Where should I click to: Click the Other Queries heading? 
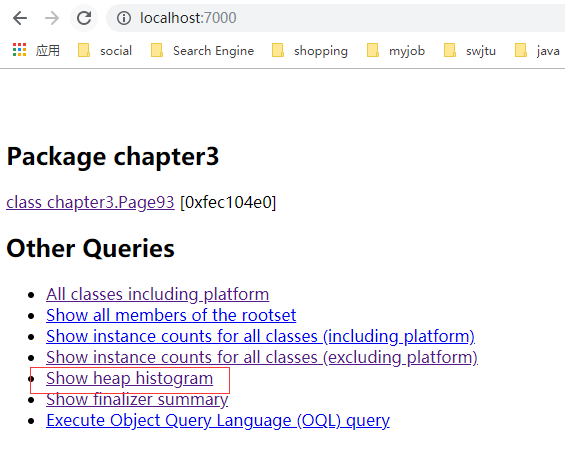[x=90, y=249]
